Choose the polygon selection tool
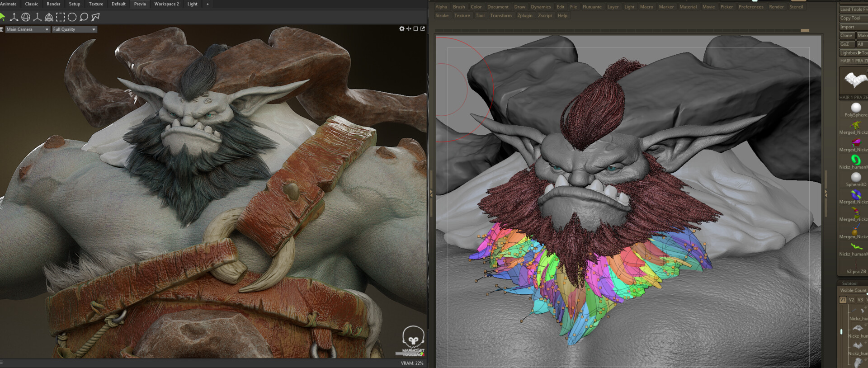868x368 pixels. (95, 17)
